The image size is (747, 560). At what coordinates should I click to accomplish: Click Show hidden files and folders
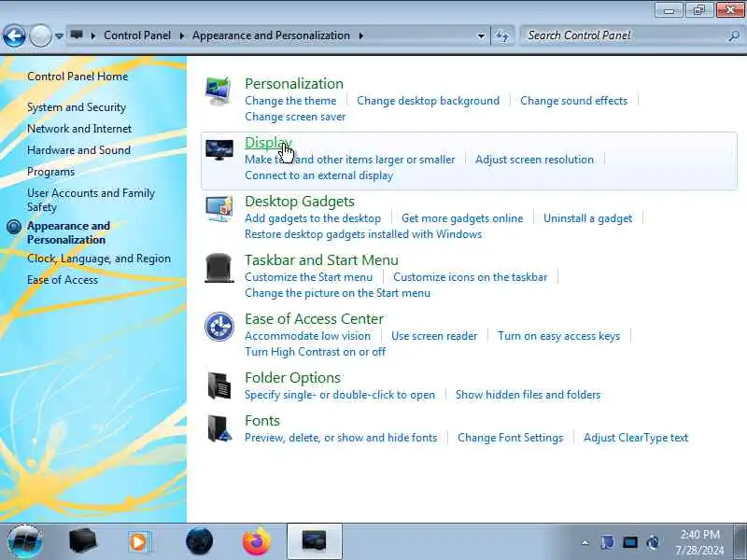[x=528, y=395]
